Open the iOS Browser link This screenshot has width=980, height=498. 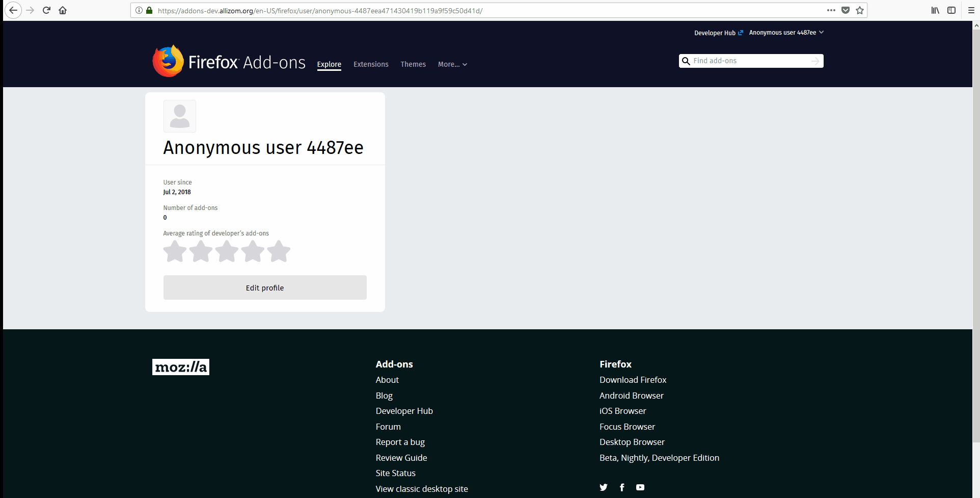pyautogui.click(x=623, y=411)
